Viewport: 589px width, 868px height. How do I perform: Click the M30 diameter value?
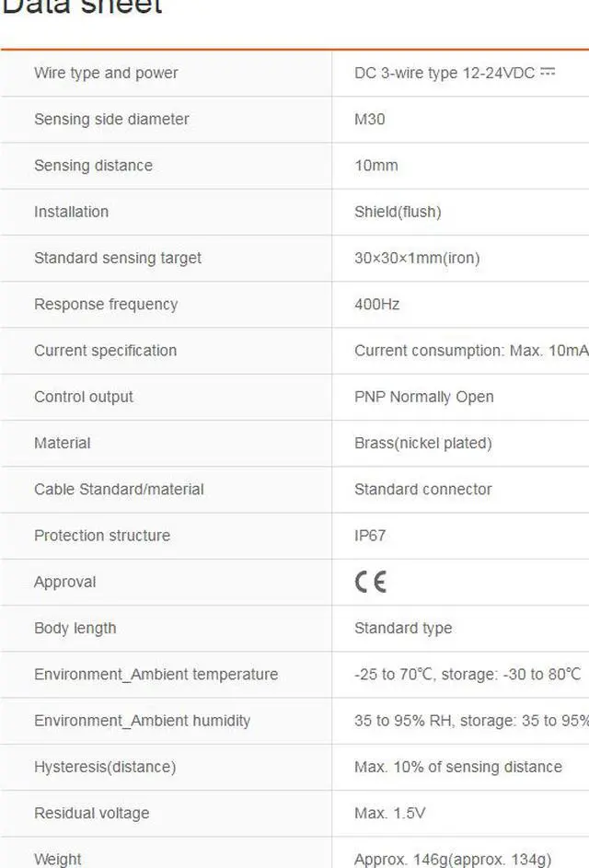point(369,119)
